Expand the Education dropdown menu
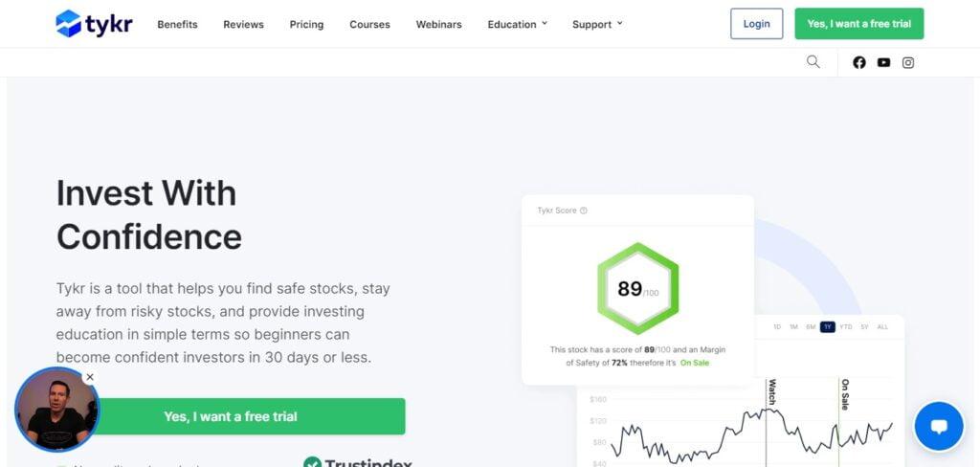This screenshot has height=467, width=980. click(x=517, y=24)
